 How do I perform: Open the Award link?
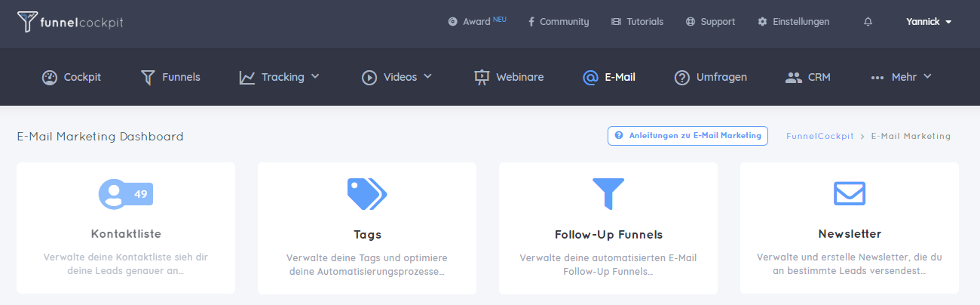[x=477, y=22]
